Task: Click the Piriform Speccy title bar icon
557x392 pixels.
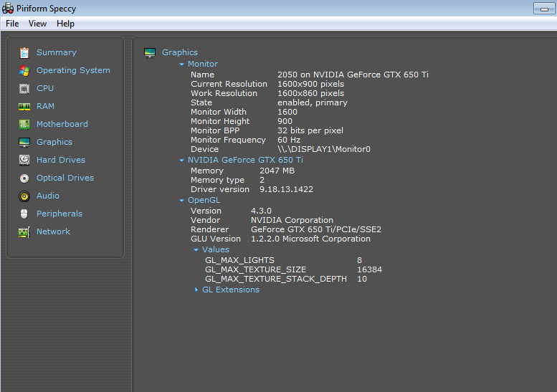Action: [8, 9]
